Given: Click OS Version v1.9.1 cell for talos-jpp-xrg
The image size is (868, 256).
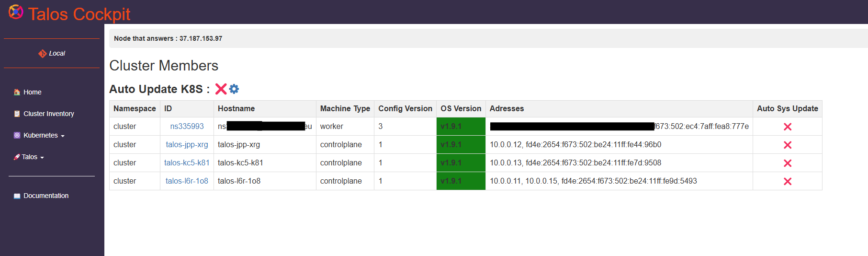Looking at the screenshot, I should 461,145.
